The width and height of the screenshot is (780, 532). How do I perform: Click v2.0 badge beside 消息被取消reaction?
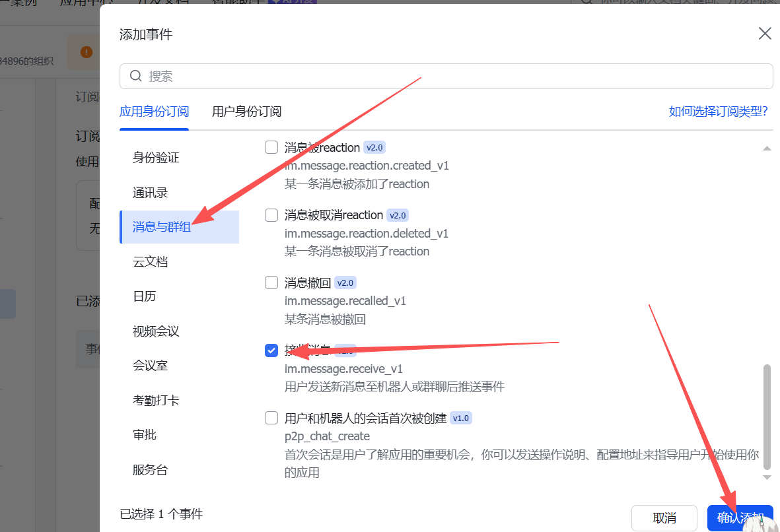[x=398, y=215]
